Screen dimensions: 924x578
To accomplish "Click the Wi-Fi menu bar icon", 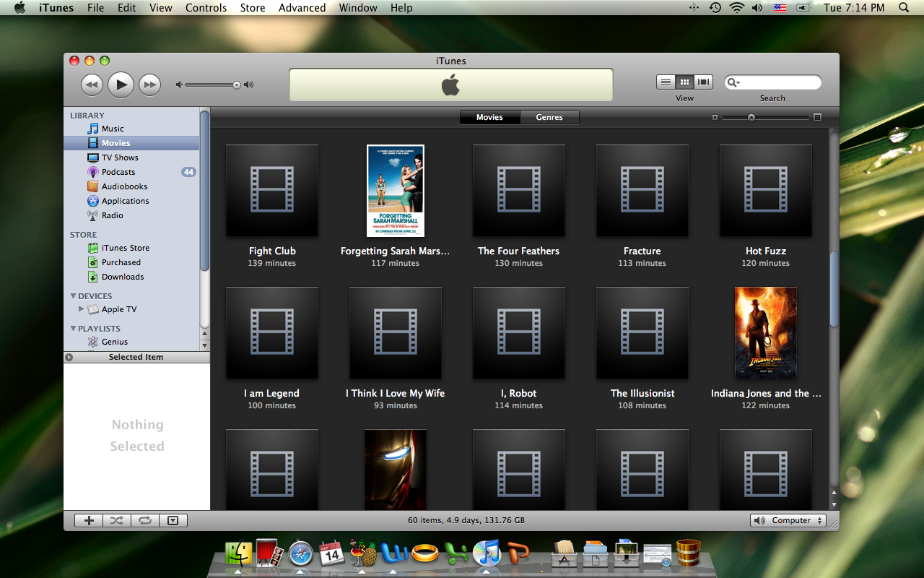I will (x=736, y=8).
